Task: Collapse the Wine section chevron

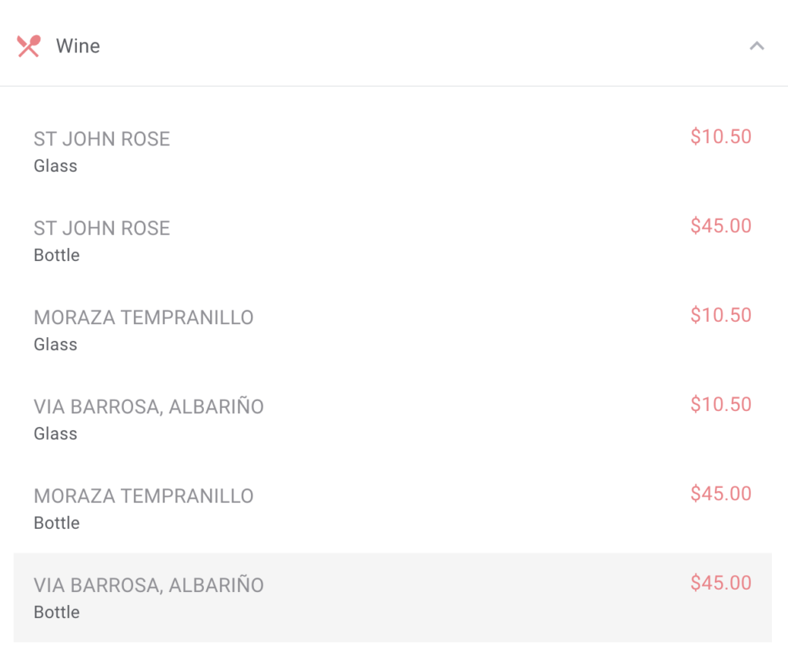Action: 757,46
